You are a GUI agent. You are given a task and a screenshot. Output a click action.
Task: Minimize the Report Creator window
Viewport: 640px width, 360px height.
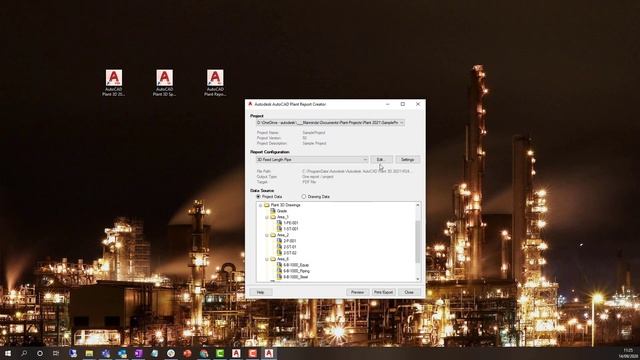point(387,104)
